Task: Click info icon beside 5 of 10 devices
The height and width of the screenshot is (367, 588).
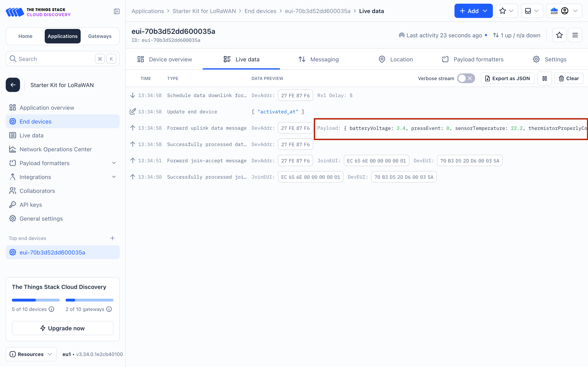Action: pos(51,309)
